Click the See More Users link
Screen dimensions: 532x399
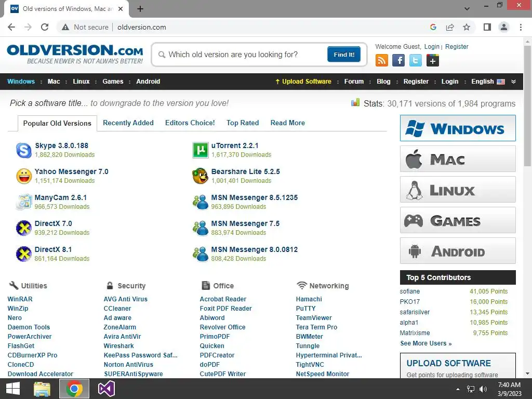coord(426,343)
